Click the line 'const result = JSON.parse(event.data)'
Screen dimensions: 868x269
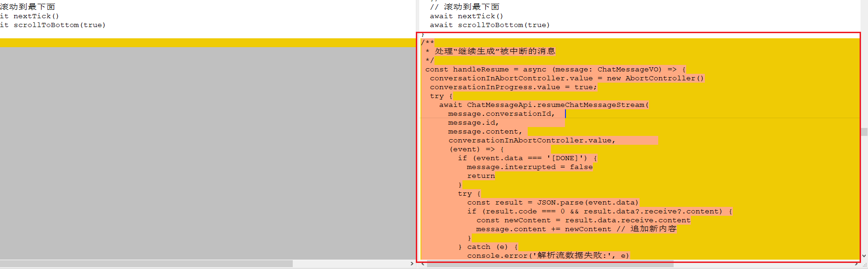click(x=553, y=202)
